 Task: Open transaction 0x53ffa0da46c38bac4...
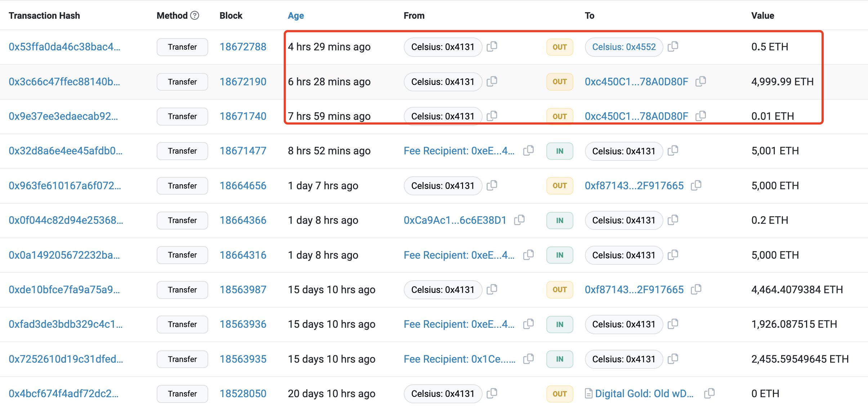pyautogui.click(x=64, y=47)
